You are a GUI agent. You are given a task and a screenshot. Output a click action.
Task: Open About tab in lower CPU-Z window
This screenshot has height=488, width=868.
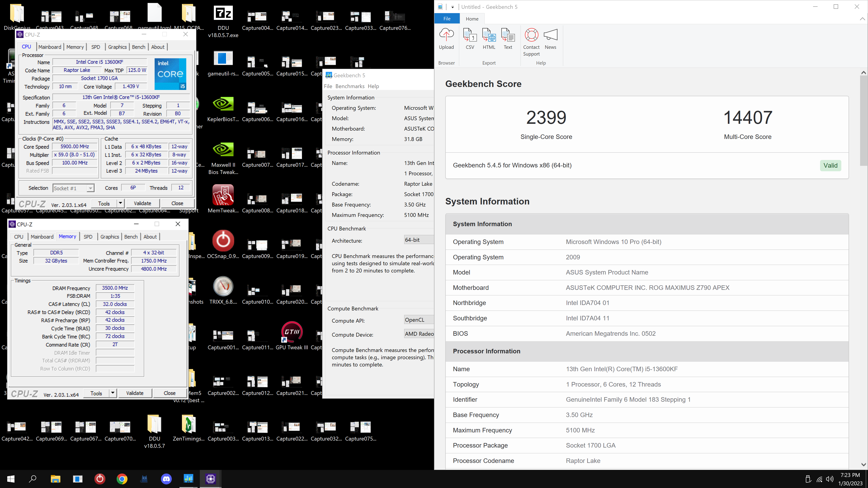tap(150, 237)
